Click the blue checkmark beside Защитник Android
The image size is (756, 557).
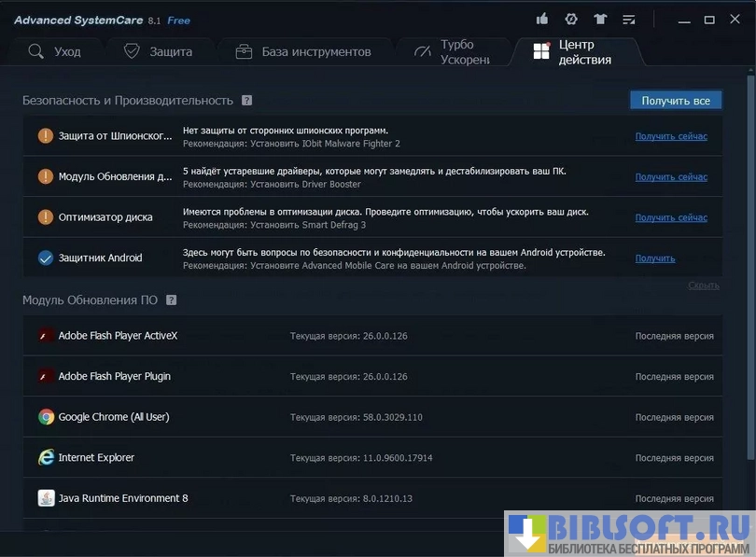pyautogui.click(x=46, y=258)
